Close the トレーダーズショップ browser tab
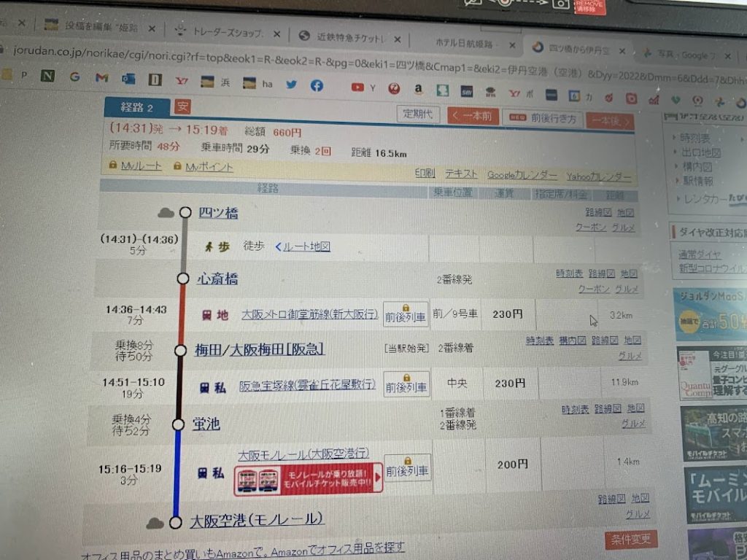747x560 pixels. [x=278, y=33]
